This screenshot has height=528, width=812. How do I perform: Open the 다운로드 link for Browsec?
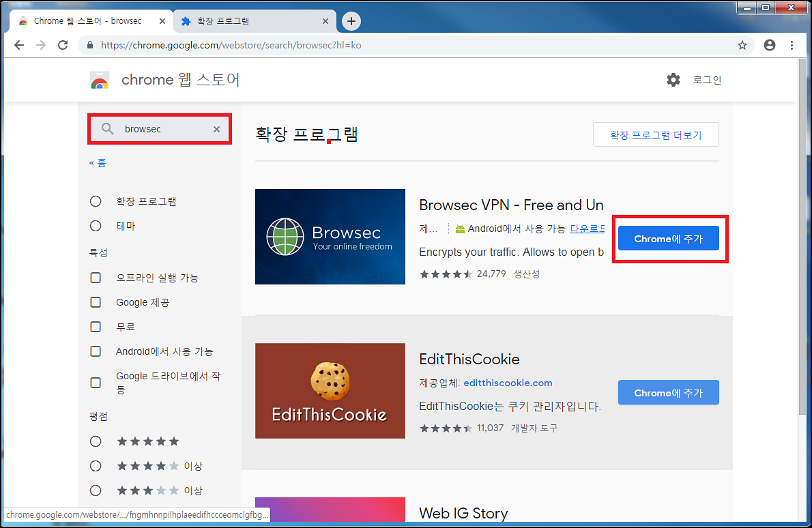tap(588, 229)
